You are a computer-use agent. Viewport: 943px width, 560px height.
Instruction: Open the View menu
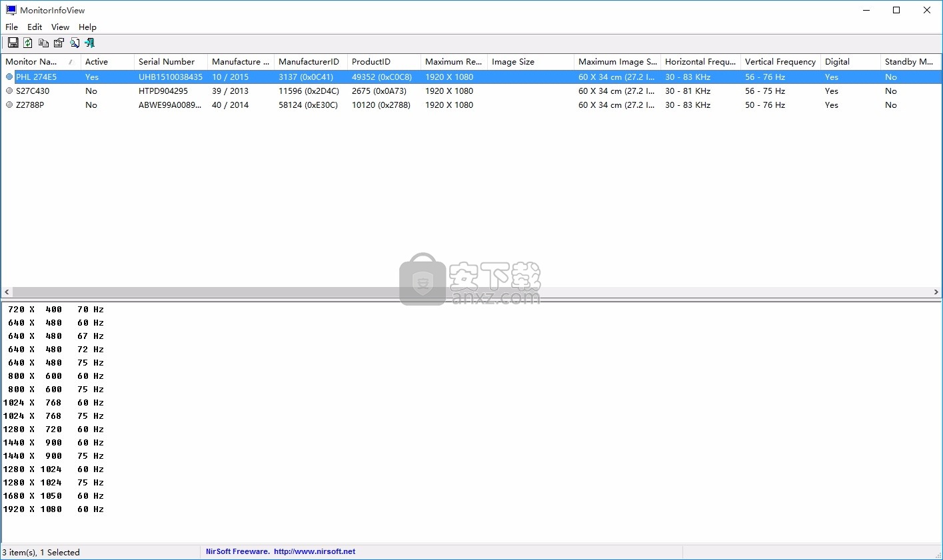point(60,27)
